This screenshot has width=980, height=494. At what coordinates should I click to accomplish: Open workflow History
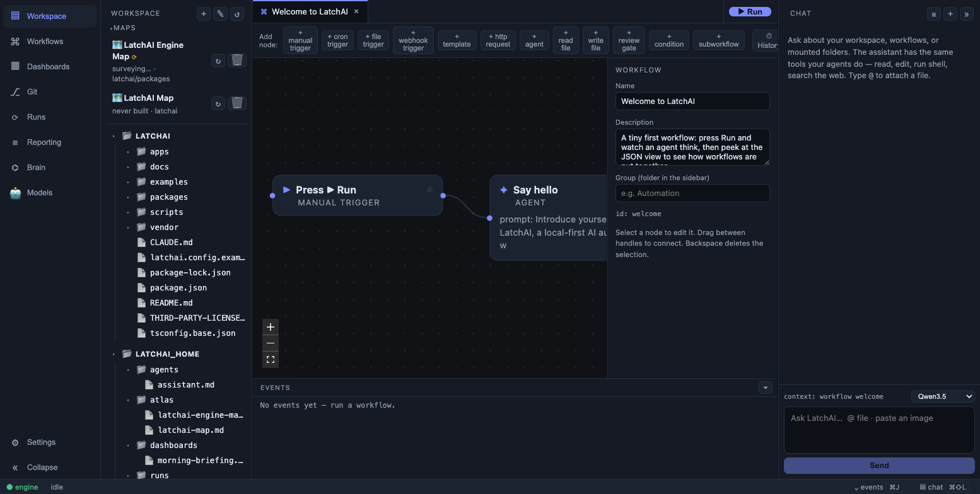(x=766, y=41)
